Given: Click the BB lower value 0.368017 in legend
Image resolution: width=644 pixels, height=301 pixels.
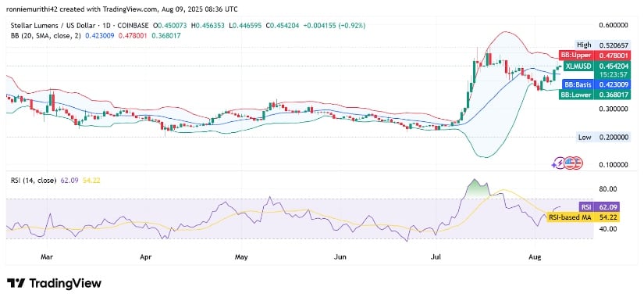Looking at the screenshot, I should [x=166, y=36].
